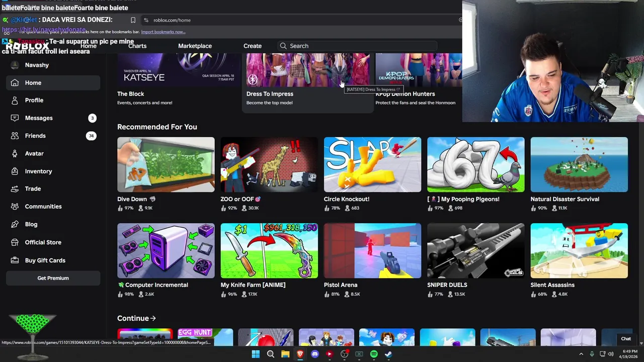Click the 74 badge beside Friends
The width and height of the screenshot is (644, 362).
point(91,136)
